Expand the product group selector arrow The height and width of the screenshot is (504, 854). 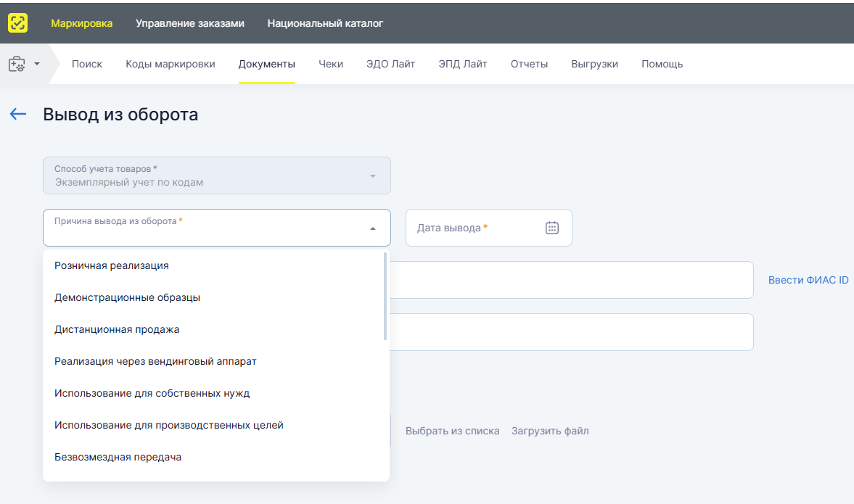point(37,64)
